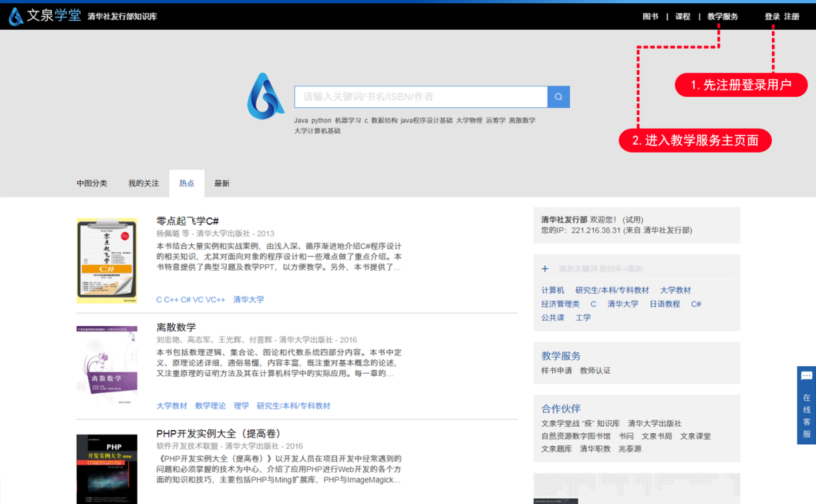Open 零点起飞学C# book cover thumbnail
Viewport: 816px width, 504px height.
click(x=107, y=260)
